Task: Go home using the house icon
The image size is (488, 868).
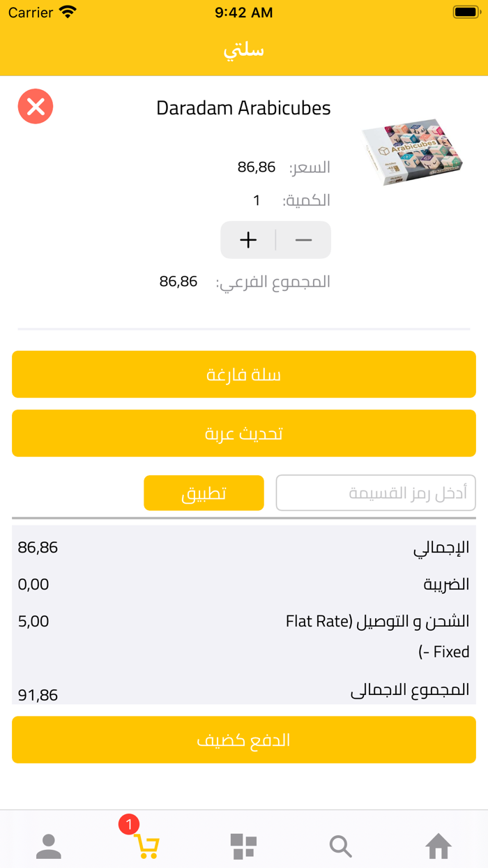Action: 438,846
